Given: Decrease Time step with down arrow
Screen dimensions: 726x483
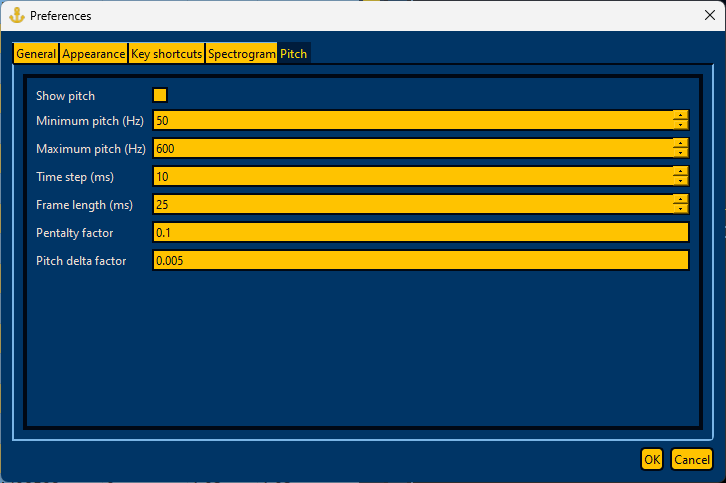Looking at the screenshot, I should 680,181.
